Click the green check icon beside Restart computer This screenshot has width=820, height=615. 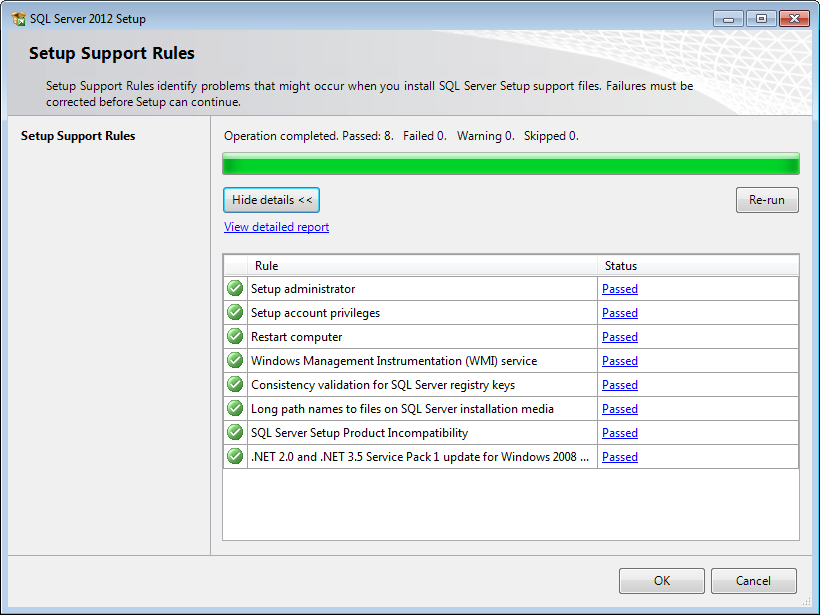(x=234, y=336)
